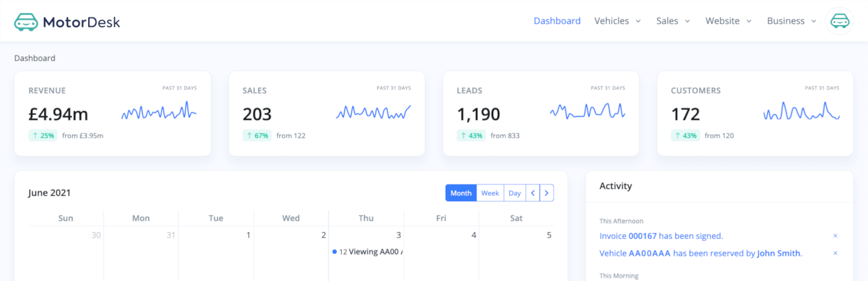868x281 pixels.
Task: Expand the Business menu dropdown
Action: coord(792,21)
